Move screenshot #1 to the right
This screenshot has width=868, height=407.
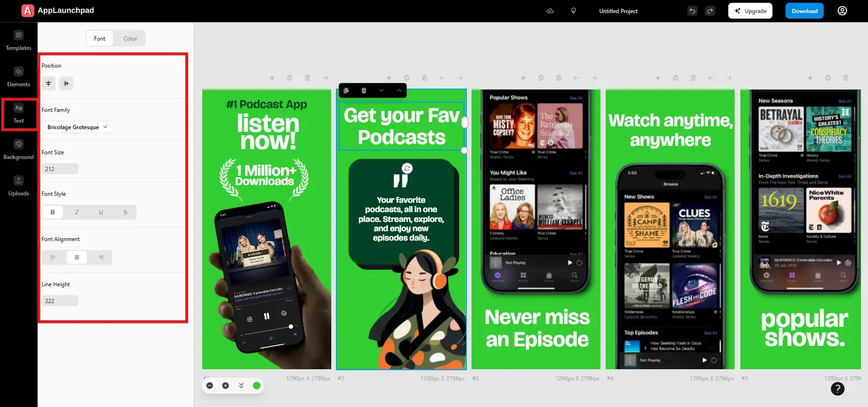tap(325, 78)
